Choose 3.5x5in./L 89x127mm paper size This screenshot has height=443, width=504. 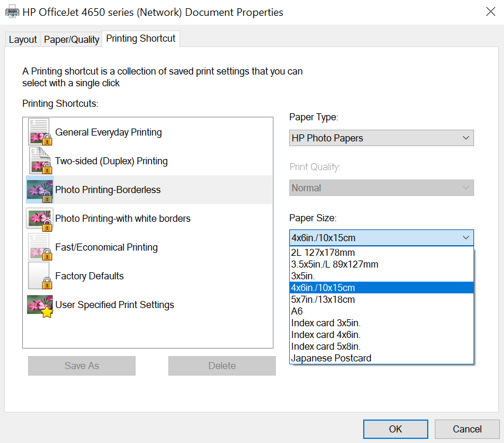pyautogui.click(x=381, y=264)
